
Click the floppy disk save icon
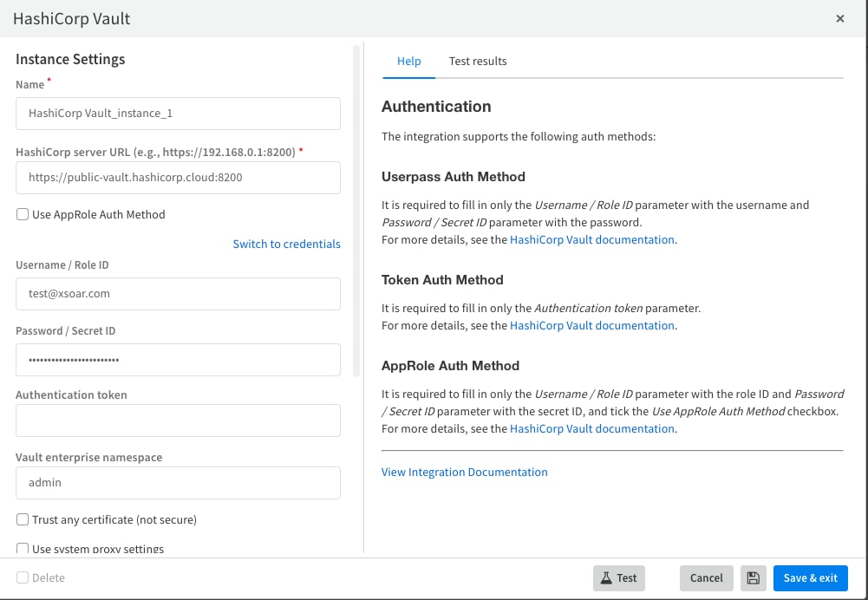(x=753, y=577)
